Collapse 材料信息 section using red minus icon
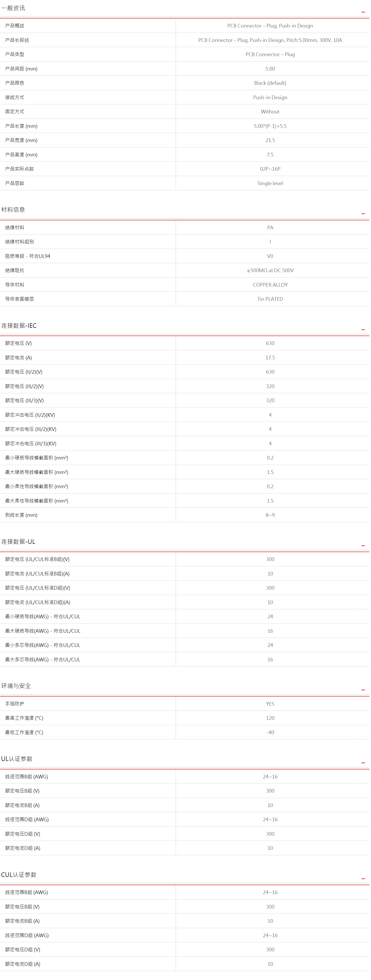371x980 pixels. point(363,214)
